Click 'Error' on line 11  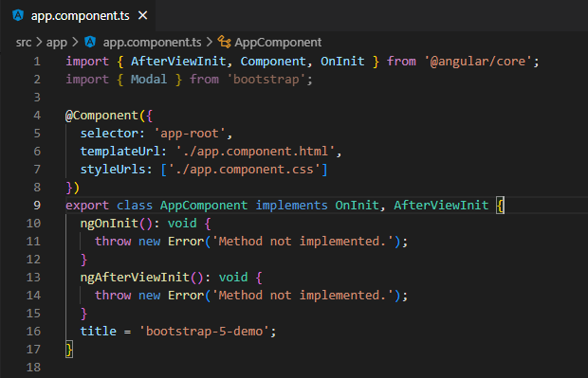(x=186, y=242)
